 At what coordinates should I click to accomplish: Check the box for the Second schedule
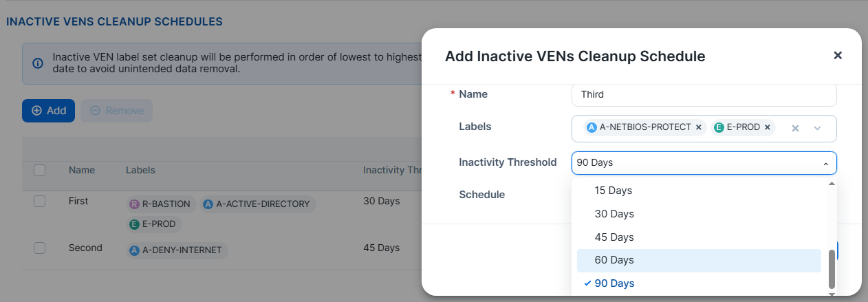40,248
